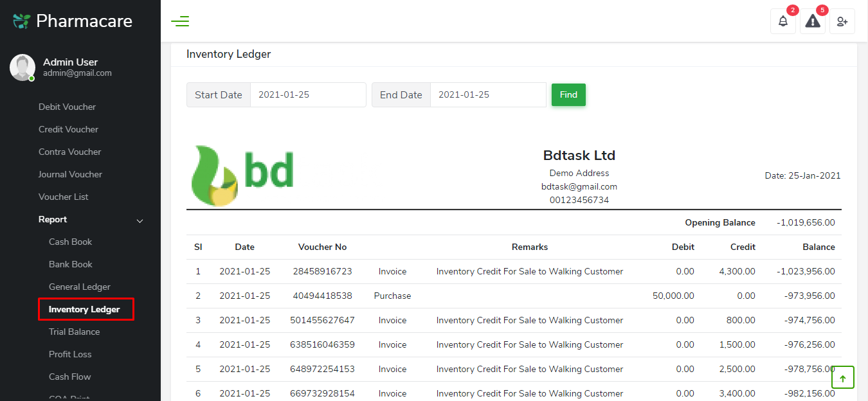Open the notification bell with 2 alerts
868x401 pixels.
tap(782, 21)
